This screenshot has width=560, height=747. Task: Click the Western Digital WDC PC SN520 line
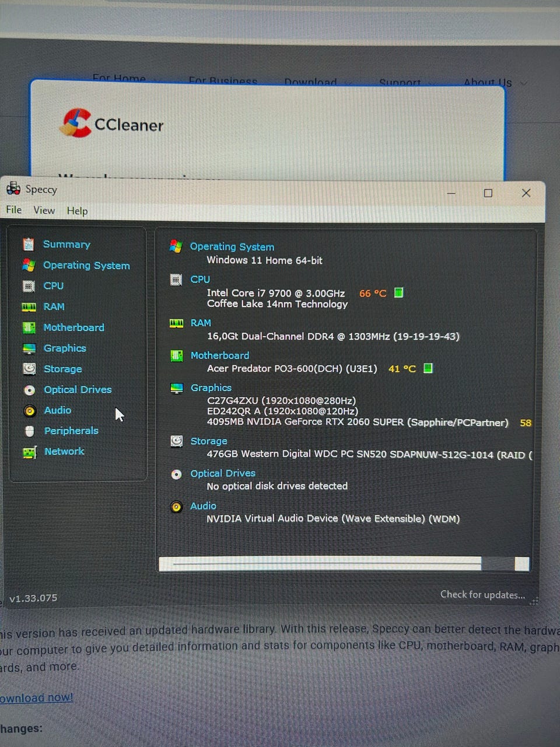coord(369,455)
